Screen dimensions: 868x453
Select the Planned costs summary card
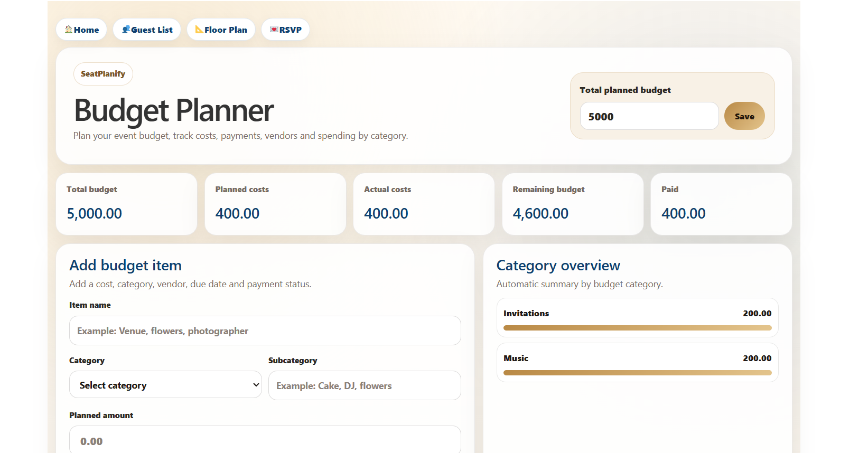(275, 204)
